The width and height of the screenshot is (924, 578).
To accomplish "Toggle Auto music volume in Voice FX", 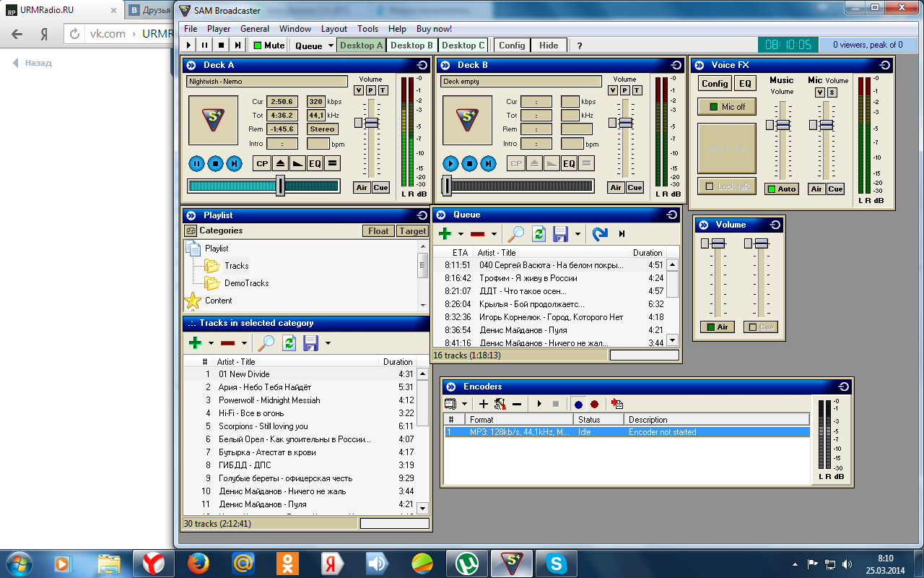I will (781, 189).
